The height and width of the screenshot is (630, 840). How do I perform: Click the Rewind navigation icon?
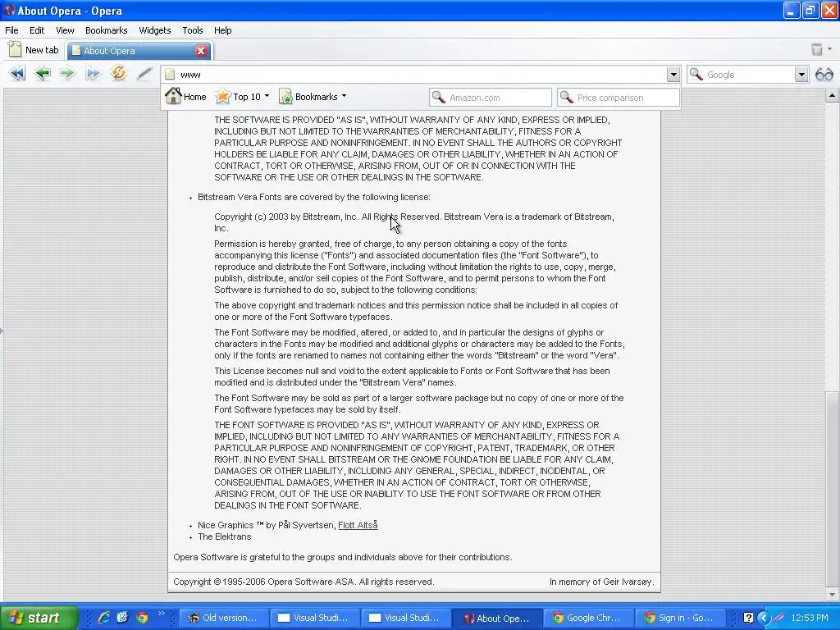point(17,73)
